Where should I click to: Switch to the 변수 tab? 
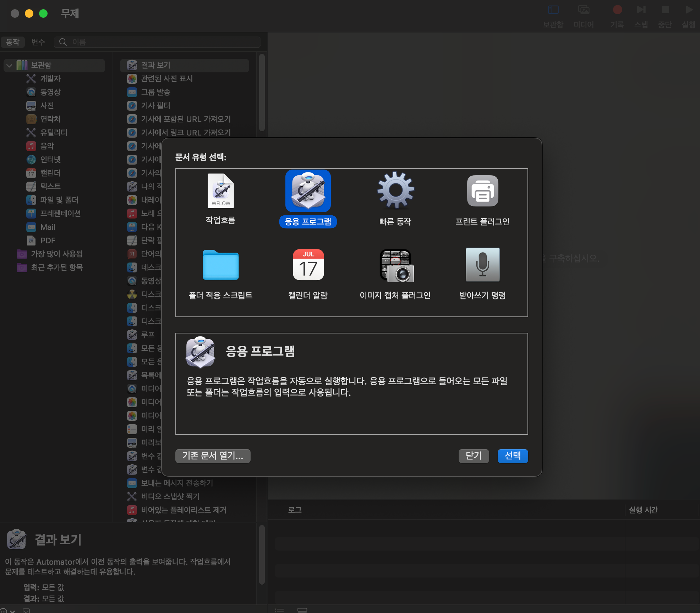point(38,42)
